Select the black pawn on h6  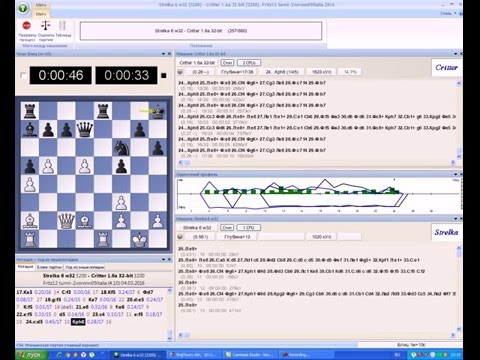pos(158,147)
